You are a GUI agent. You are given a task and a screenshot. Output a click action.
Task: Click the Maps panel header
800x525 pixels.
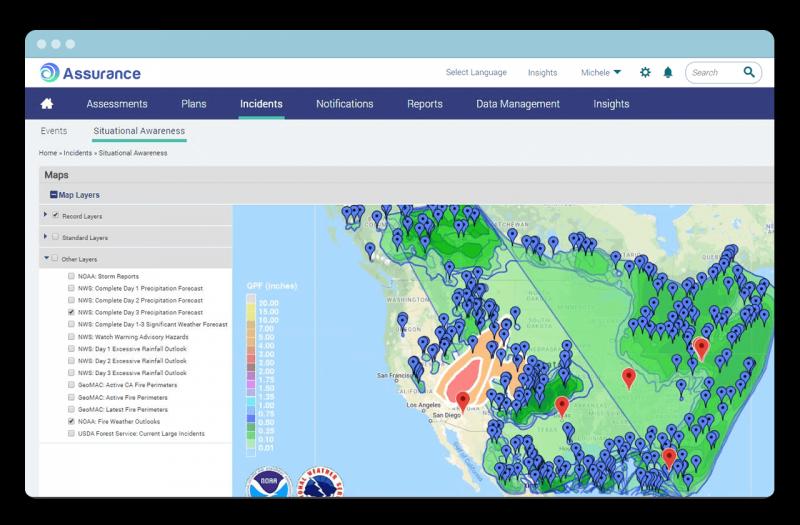click(407, 174)
